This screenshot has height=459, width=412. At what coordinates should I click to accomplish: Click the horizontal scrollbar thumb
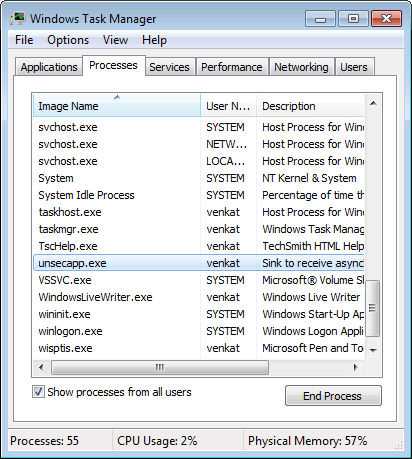coord(160,368)
